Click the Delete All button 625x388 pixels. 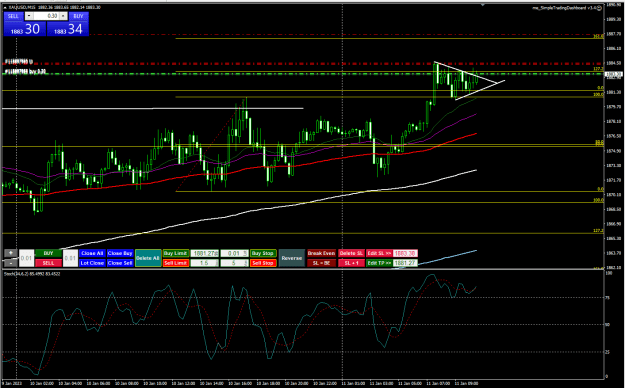coord(148,258)
